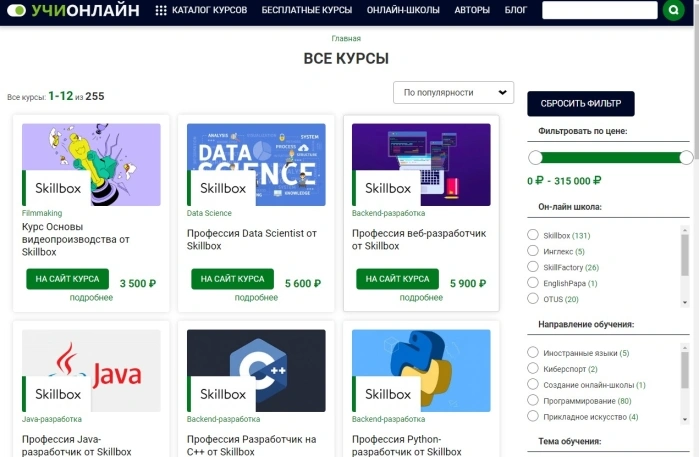
Task: Go to Онлайн-школы section
Action: click(x=403, y=10)
